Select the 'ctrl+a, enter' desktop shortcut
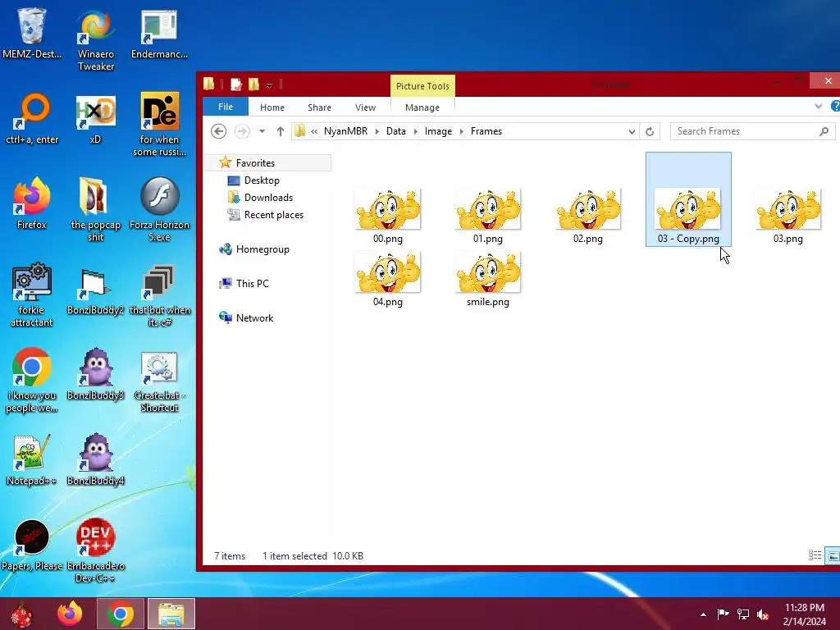The height and width of the screenshot is (630, 840). (x=32, y=118)
